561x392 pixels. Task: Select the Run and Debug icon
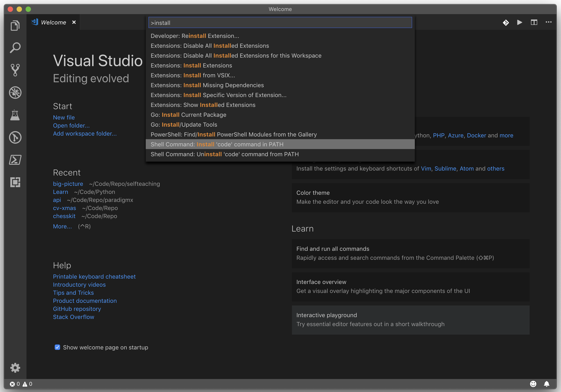(15, 92)
